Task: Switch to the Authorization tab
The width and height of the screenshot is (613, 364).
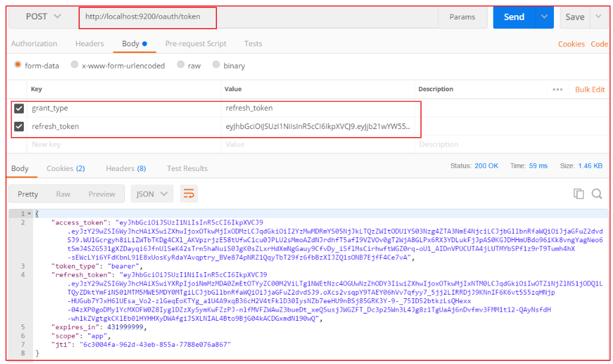Action: 34,44
